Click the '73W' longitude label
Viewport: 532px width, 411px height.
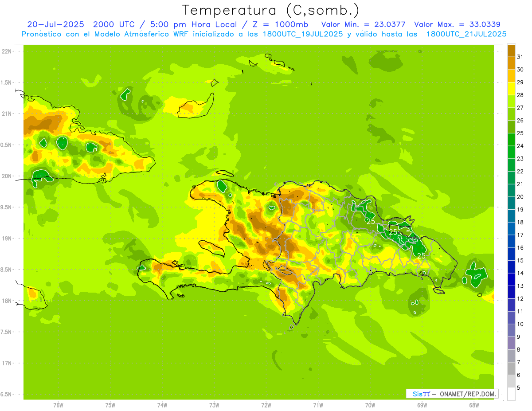[214, 405]
